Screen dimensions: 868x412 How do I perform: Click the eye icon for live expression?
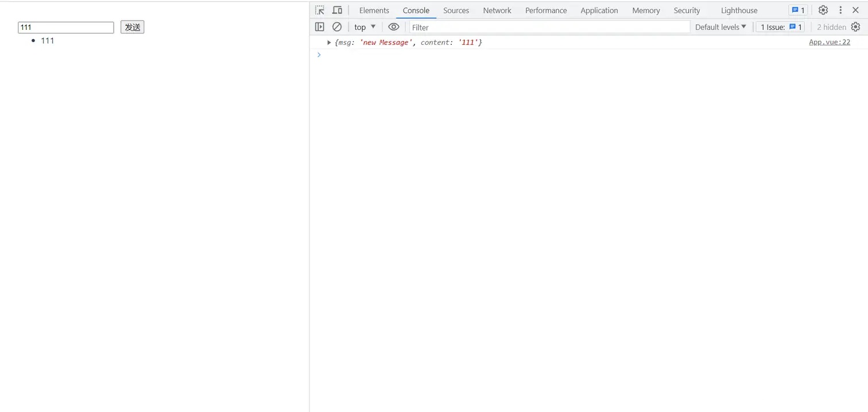[393, 27]
